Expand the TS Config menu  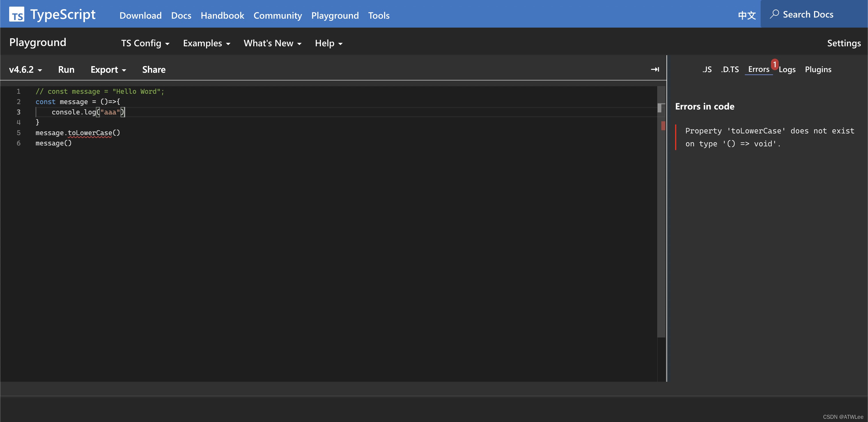(x=145, y=43)
